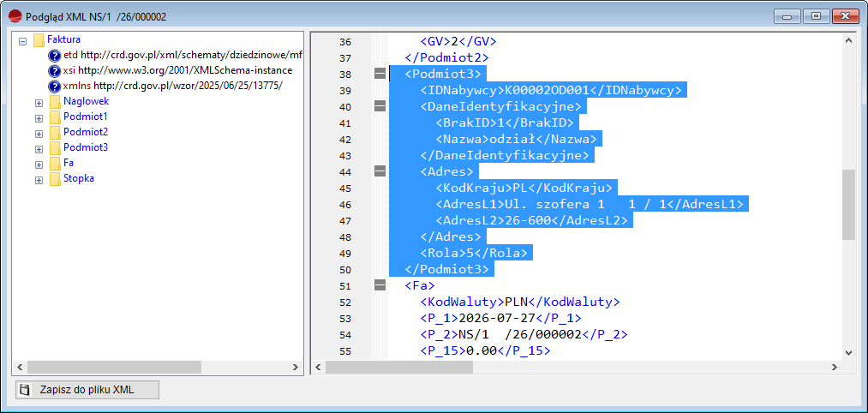Select the Stopka tree label

click(x=79, y=179)
